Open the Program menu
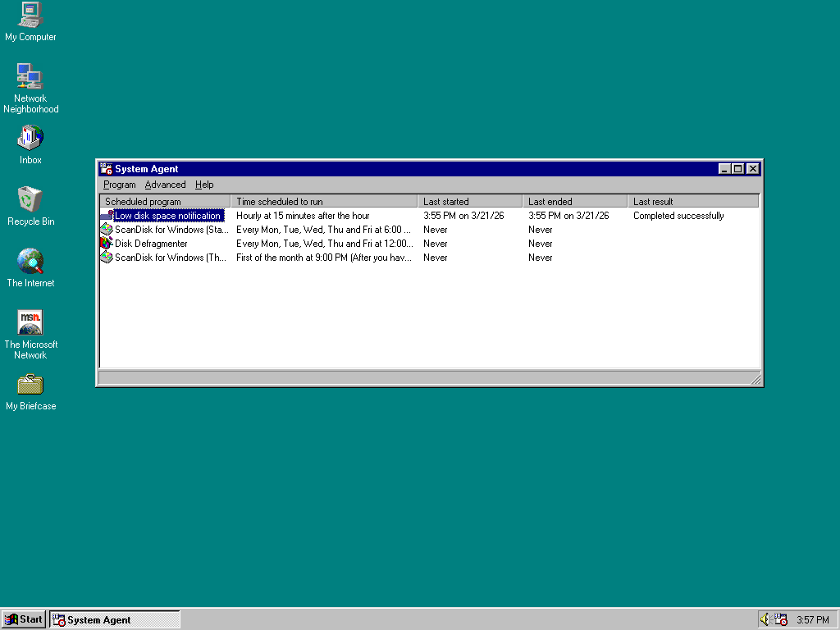Screen dimensions: 840x630 pos(120,185)
